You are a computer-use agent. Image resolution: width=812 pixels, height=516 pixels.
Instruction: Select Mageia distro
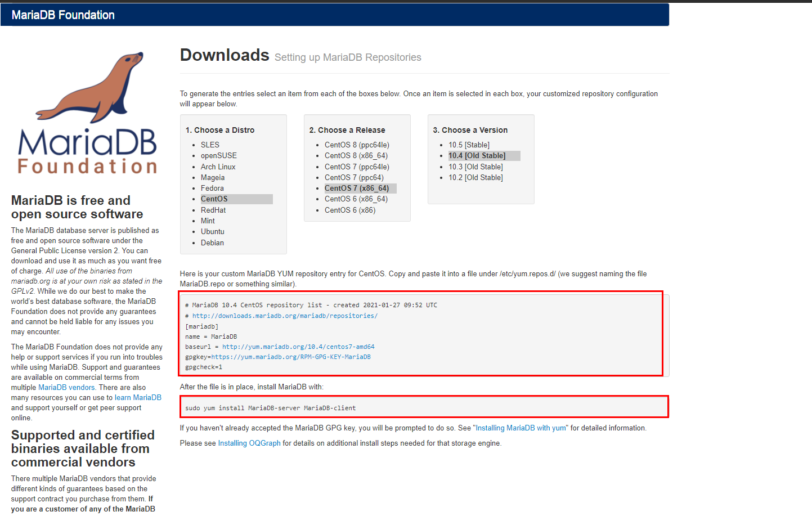(213, 177)
